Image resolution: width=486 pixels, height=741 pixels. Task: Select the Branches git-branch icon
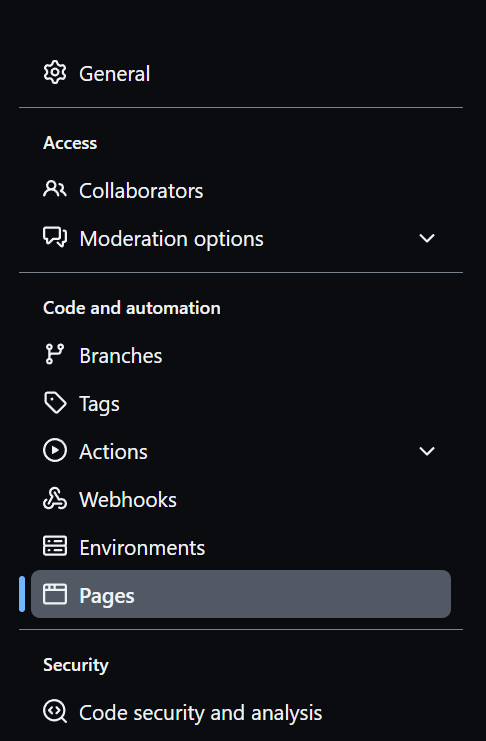click(x=55, y=354)
